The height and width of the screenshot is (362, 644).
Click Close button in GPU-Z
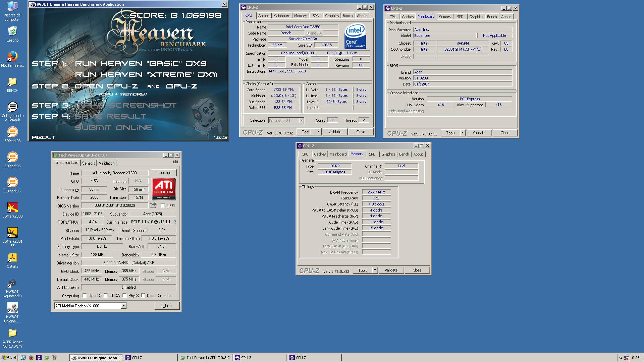click(x=167, y=306)
